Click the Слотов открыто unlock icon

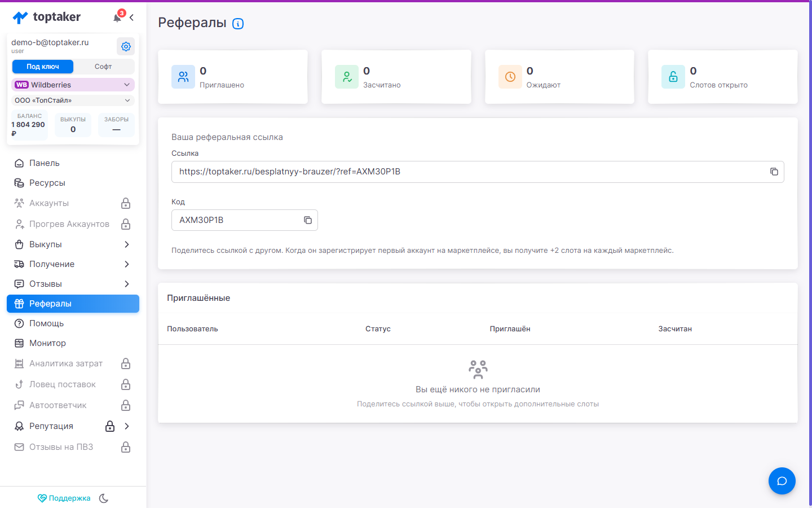click(x=673, y=77)
